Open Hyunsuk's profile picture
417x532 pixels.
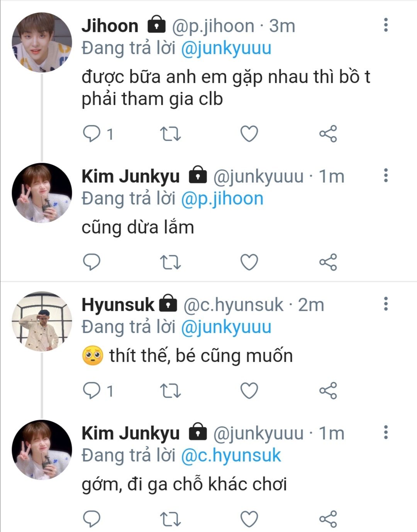point(42,321)
